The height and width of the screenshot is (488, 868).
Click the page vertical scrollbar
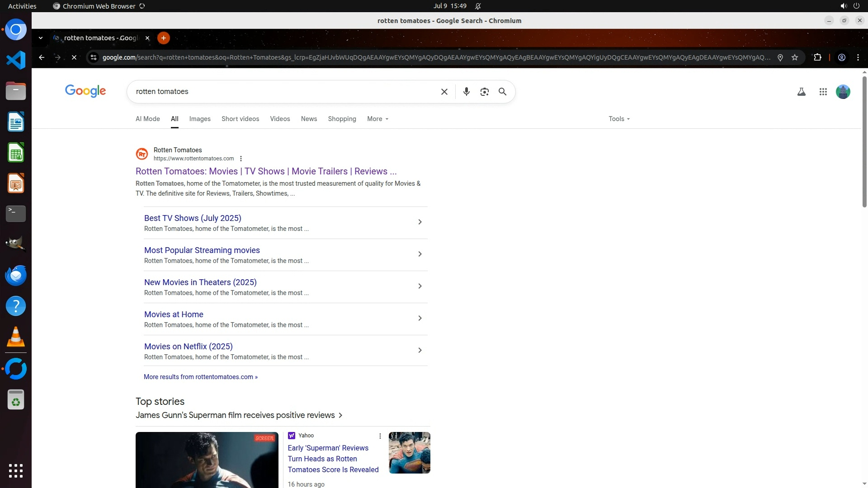(864, 142)
